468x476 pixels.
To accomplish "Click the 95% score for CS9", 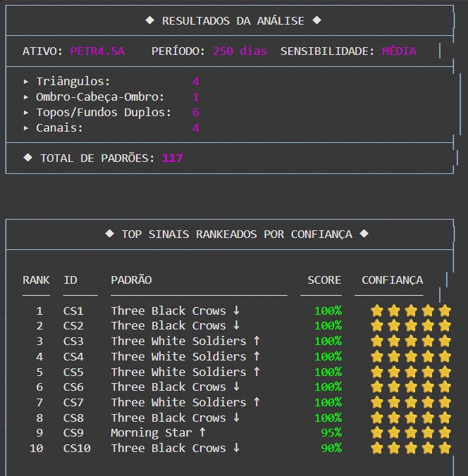I will coord(331,433).
